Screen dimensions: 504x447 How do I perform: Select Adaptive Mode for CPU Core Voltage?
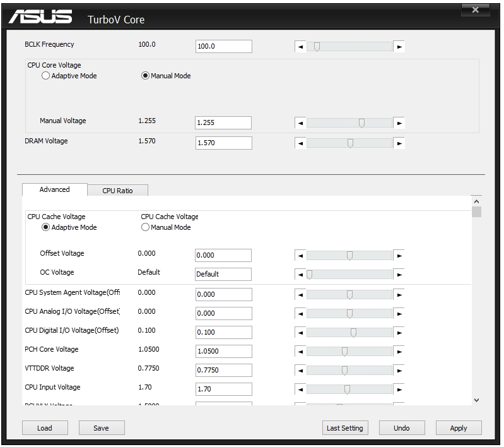point(45,76)
